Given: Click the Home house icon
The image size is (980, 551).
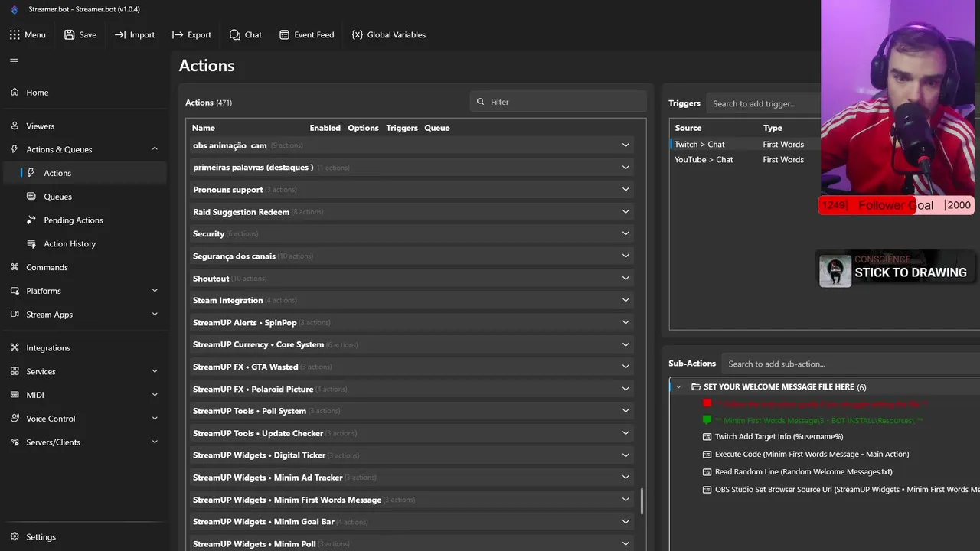Looking at the screenshot, I should [15, 92].
